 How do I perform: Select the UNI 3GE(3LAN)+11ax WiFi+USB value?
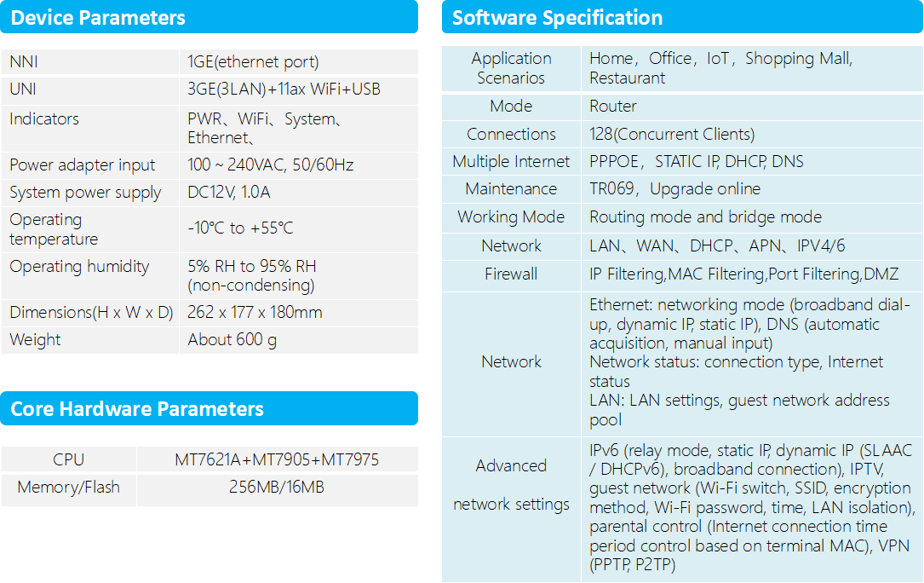(x=284, y=89)
